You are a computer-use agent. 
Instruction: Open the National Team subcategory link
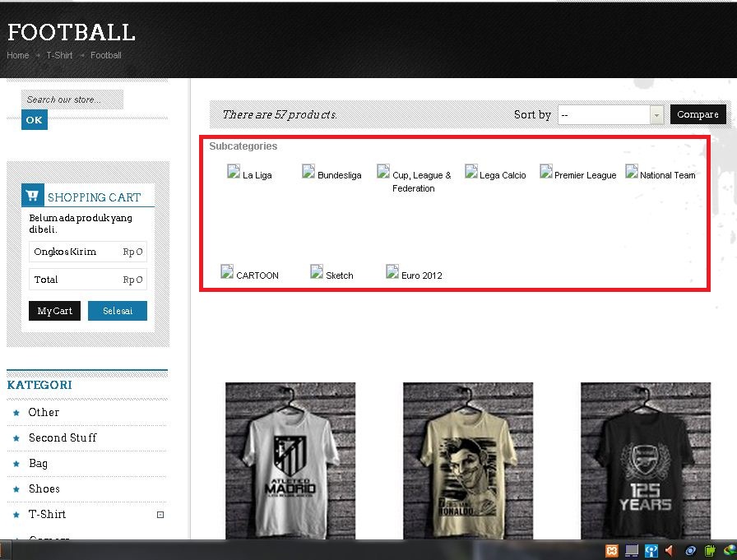(667, 175)
